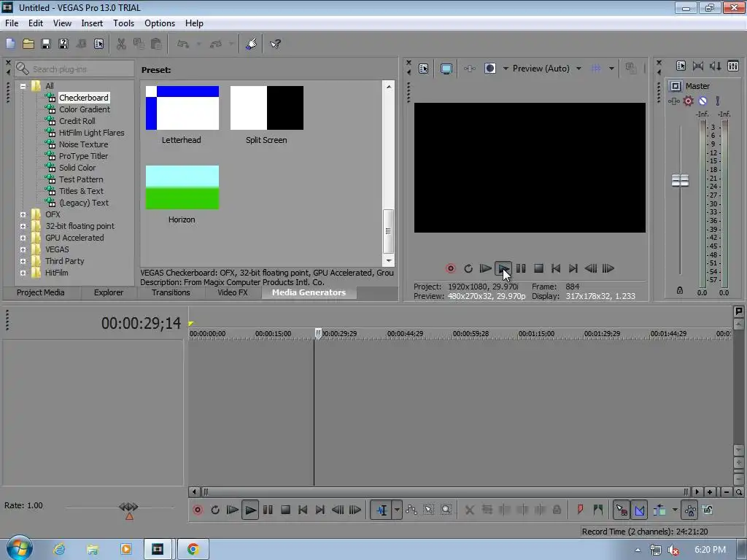The image size is (747, 560).
Task: Expand the VEGAS folder in plug-in tree
Action: [23, 249]
